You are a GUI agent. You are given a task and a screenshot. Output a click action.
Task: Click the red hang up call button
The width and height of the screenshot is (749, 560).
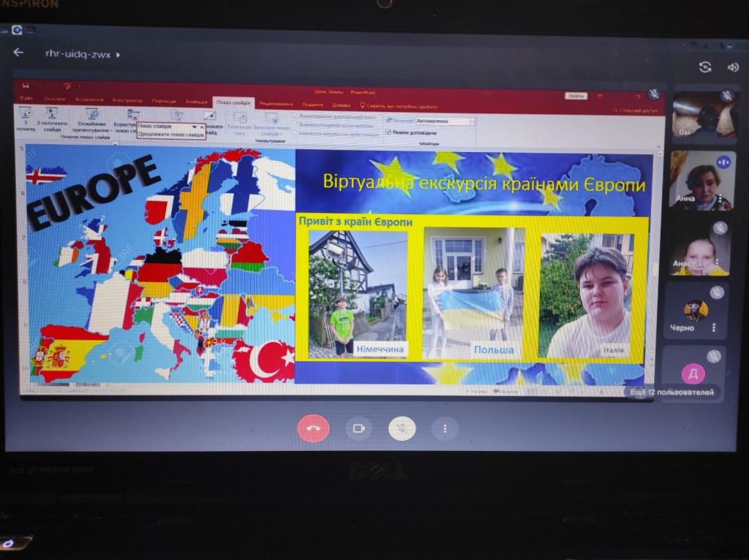(x=313, y=428)
